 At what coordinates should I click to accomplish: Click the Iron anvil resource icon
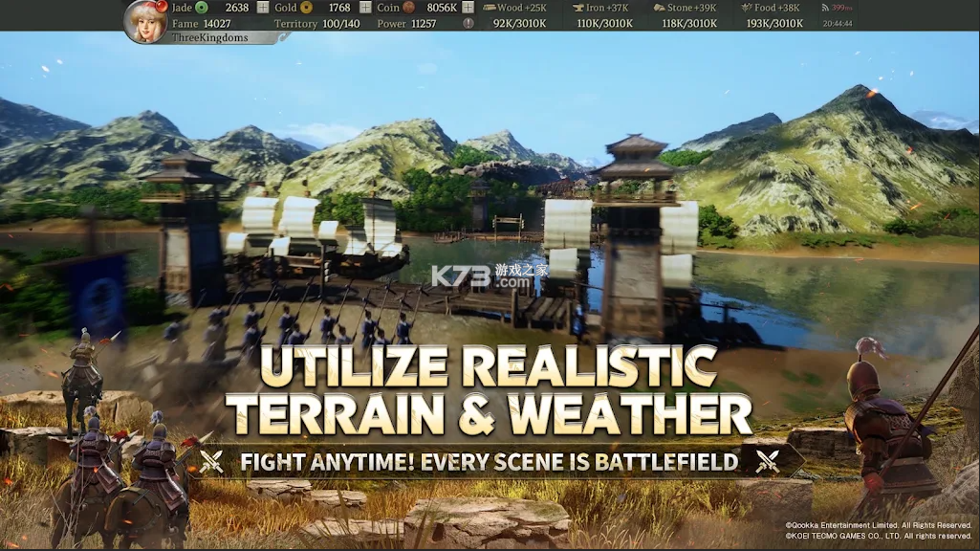(577, 8)
